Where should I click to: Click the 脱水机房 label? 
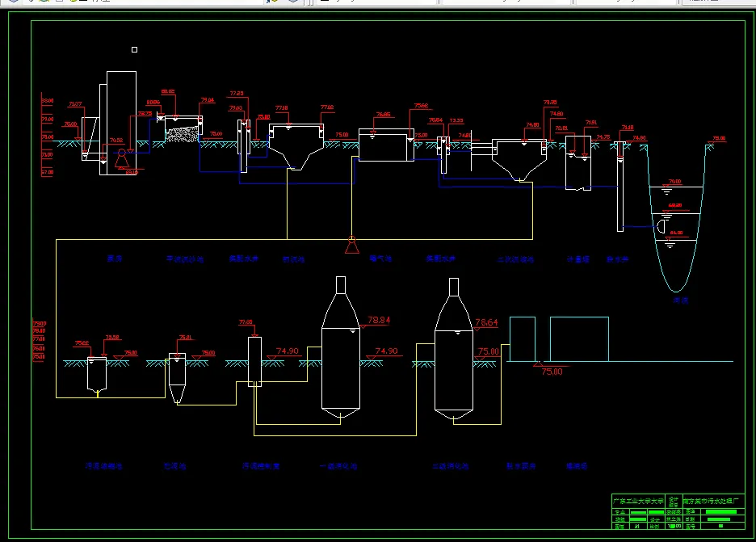(521, 466)
